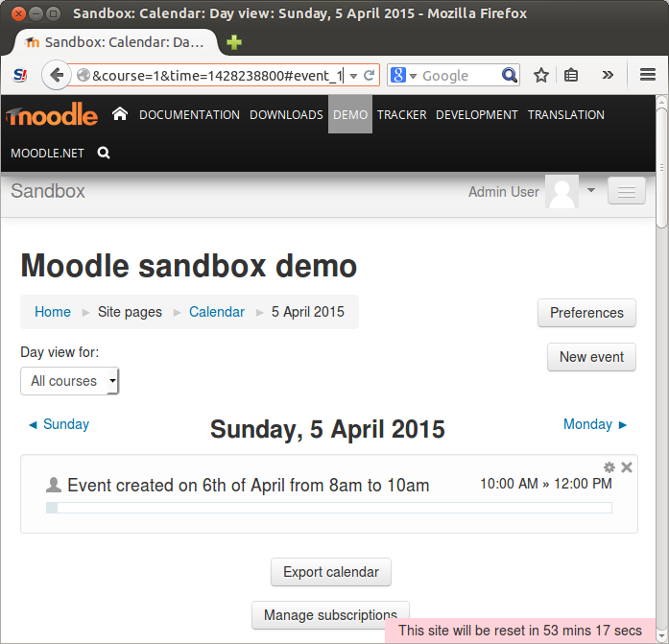Go back with the browser back arrow
Viewport: 669px width, 644px height.
click(56, 76)
